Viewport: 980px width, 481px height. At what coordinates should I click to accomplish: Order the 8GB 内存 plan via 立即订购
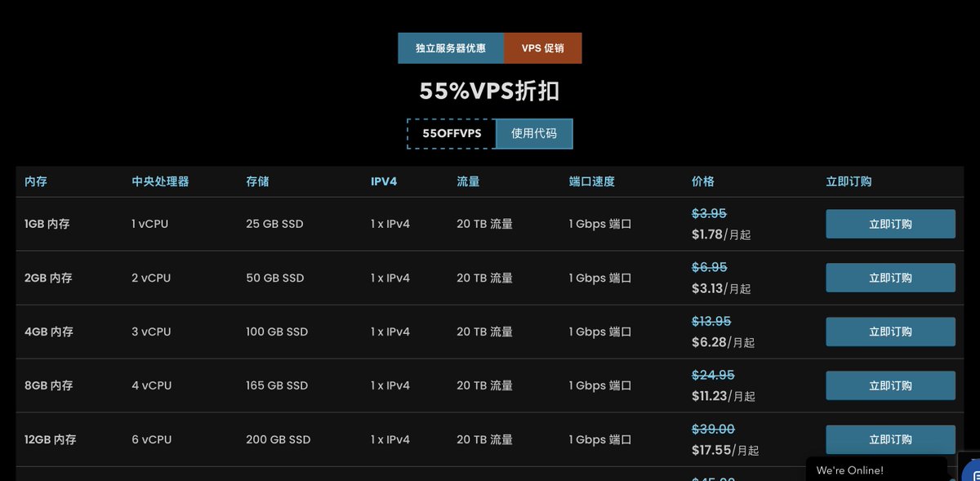coord(890,385)
